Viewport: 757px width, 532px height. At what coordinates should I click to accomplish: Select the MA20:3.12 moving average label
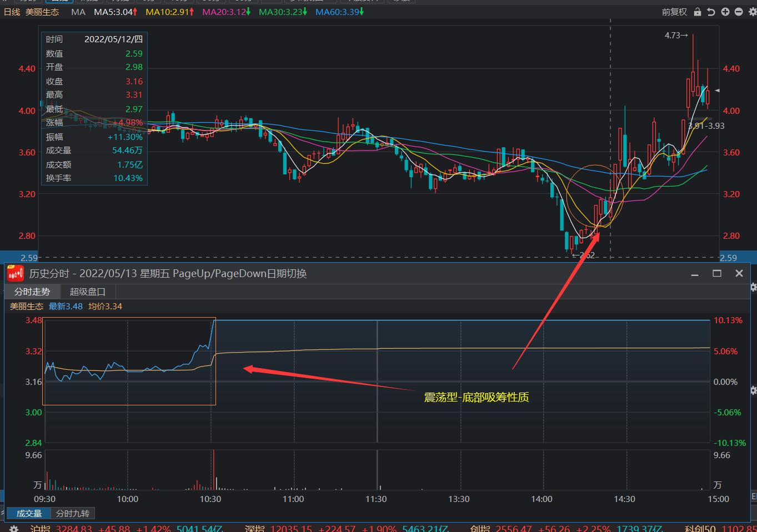tap(227, 12)
